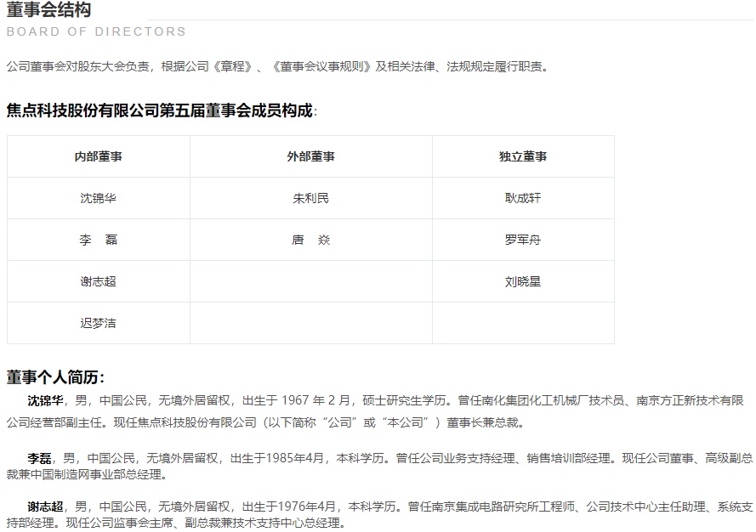Select the table cell 罗军舟

523,240
